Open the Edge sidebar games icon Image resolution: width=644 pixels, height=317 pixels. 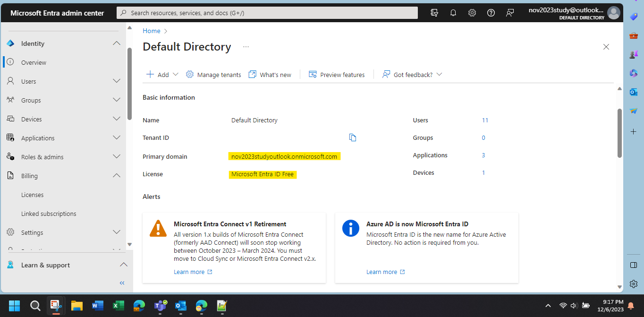(x=634, y=54)
